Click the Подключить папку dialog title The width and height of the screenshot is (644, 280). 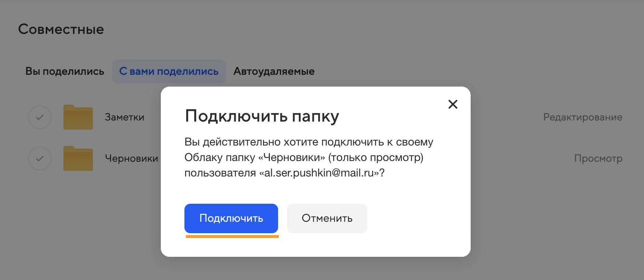[x=262, y=116]
